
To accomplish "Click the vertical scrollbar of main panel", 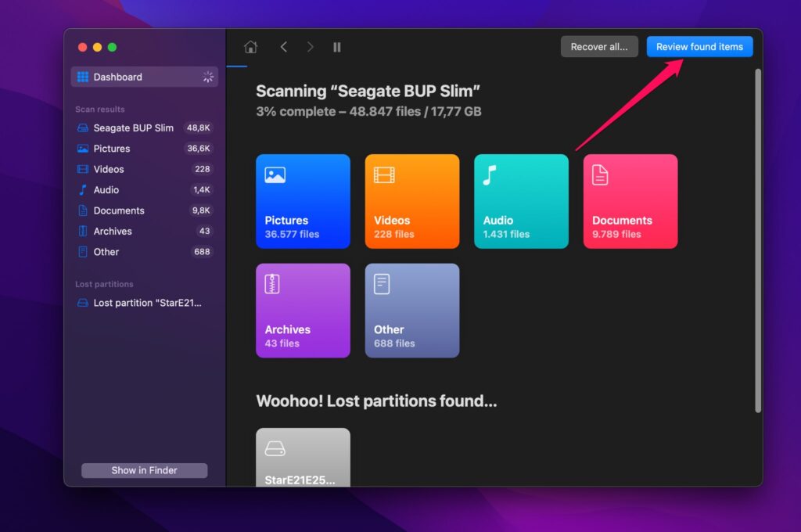I will pyautogui.click(x=758, y=240).
